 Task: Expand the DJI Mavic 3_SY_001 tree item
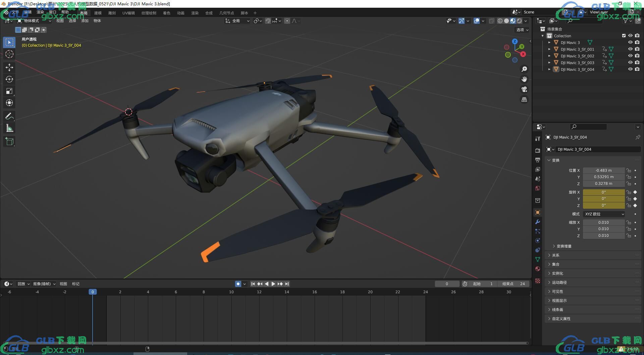tap(549, 49)
